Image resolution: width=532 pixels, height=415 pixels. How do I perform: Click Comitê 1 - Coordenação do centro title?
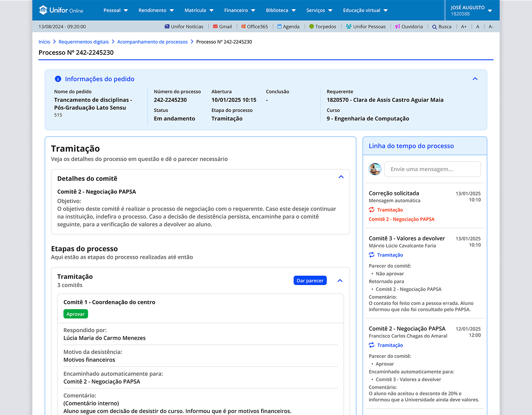coord(109,302)
